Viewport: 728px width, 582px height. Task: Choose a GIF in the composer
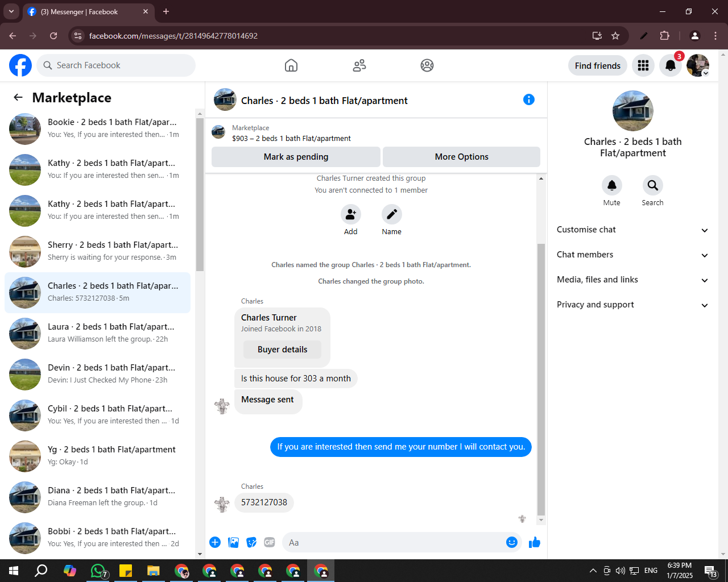tap(270, 542)
